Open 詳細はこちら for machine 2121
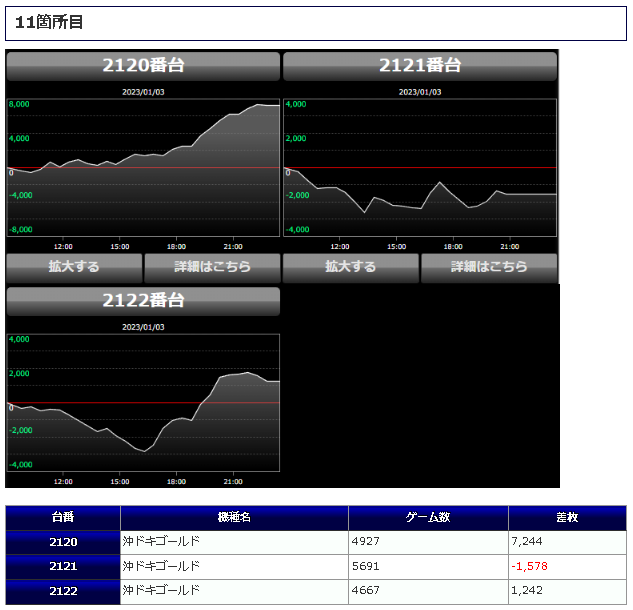The image size is (633, 610). [x=489, y=268]
